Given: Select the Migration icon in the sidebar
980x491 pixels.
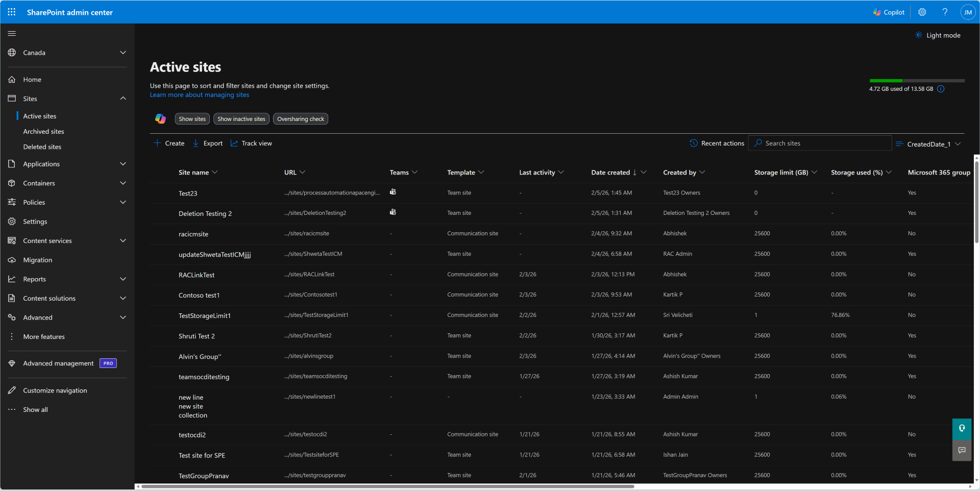Looking at the screenshot, I should coord(12,260).
